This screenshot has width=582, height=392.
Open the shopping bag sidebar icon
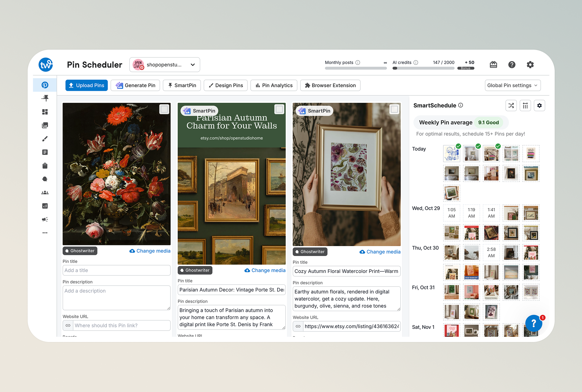pyautogui.click(x=45, y=165)
